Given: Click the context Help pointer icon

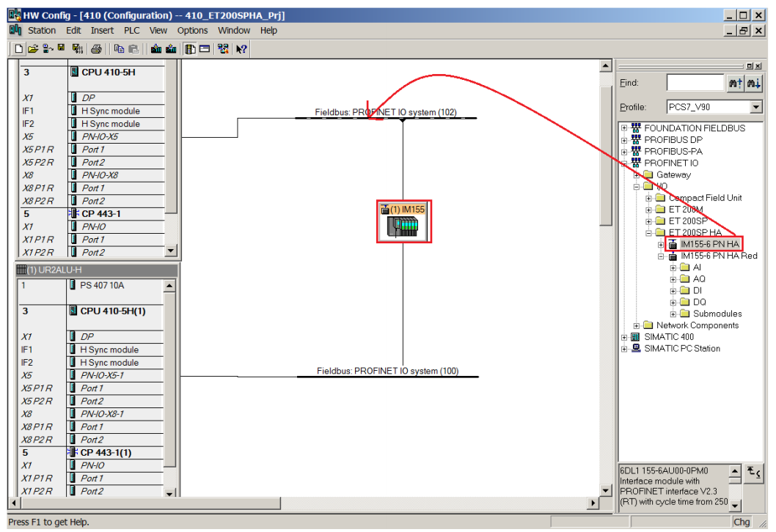Looking at the screenshot, I should click(x=241, y=49).
